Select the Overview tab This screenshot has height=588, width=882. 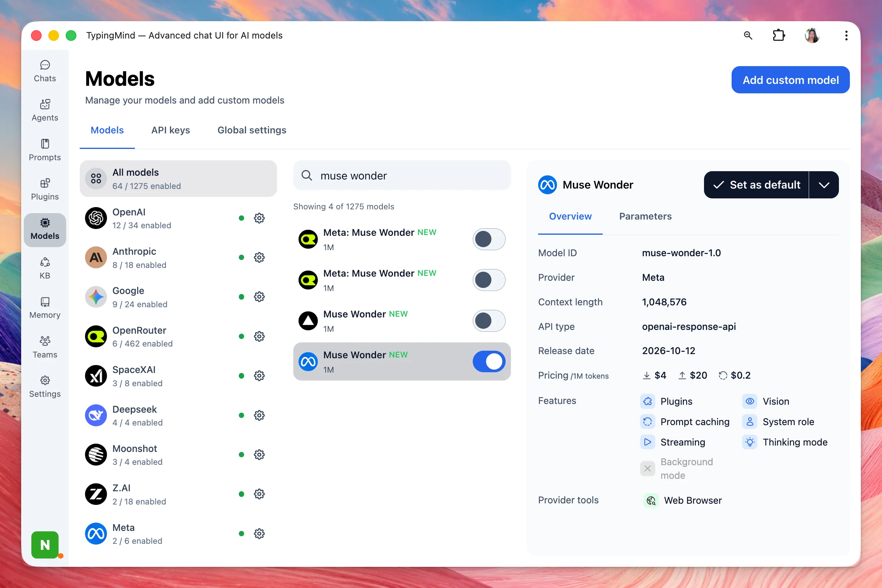point(570,217)
